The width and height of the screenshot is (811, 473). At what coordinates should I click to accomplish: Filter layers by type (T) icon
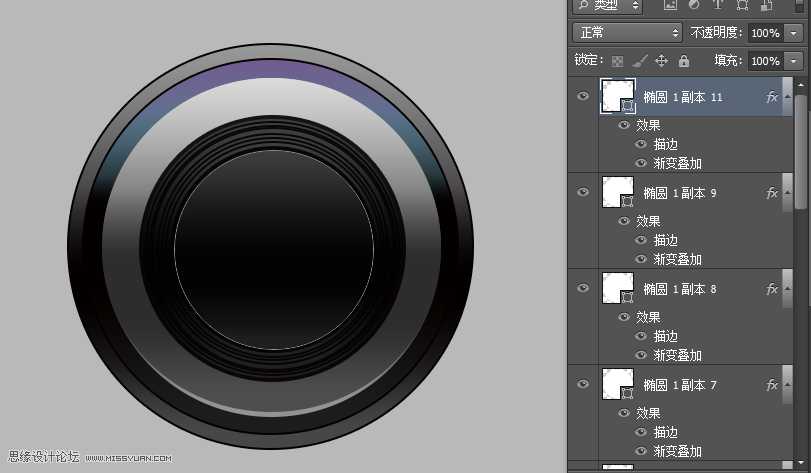tap(717, 5)
